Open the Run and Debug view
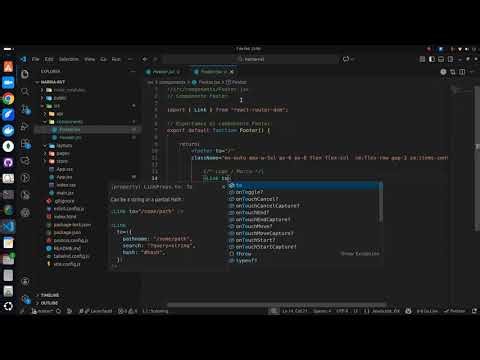 point(25,126)
